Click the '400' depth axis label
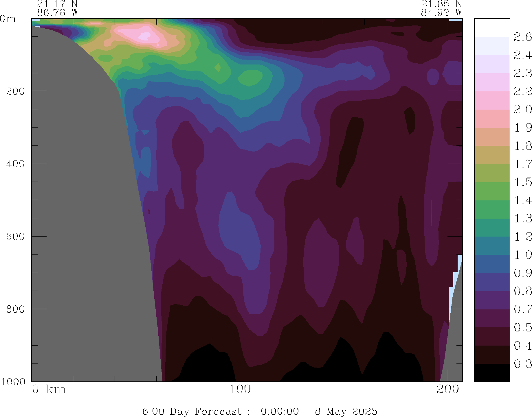This screenshot has width=532, height=417. pyautogui.click(x=16, y=164)
